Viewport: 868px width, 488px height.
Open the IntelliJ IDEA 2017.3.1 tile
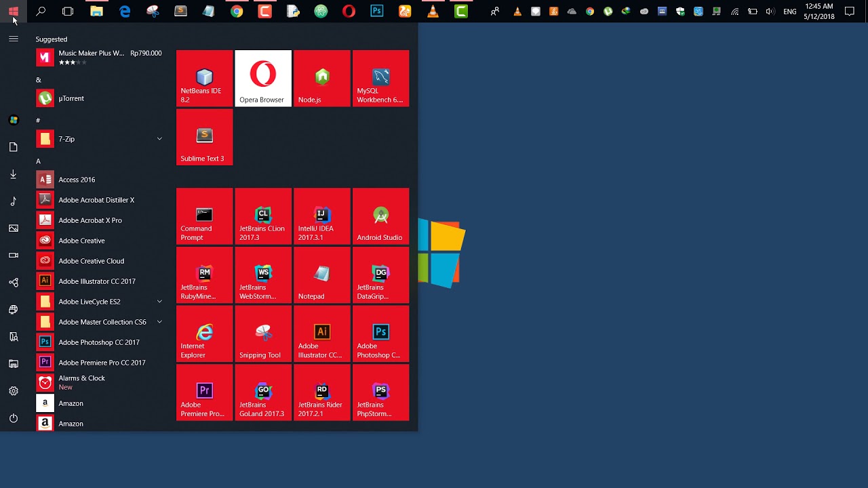click(x=322, y=216)
